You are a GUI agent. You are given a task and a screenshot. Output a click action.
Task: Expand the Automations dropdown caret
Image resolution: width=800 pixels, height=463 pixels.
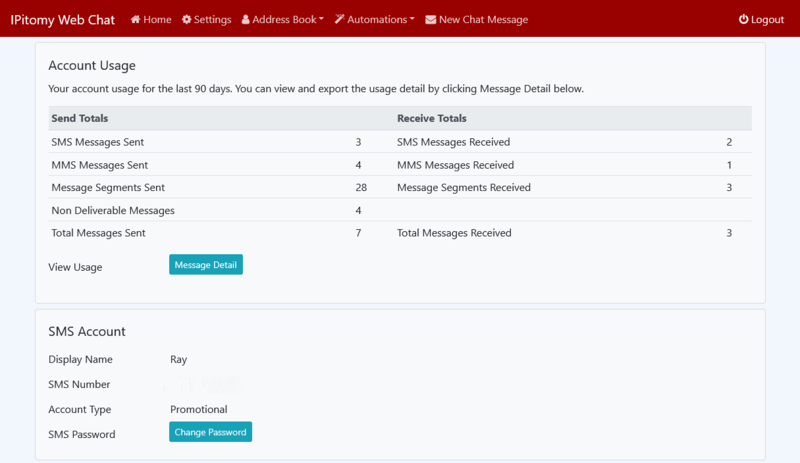413,20
